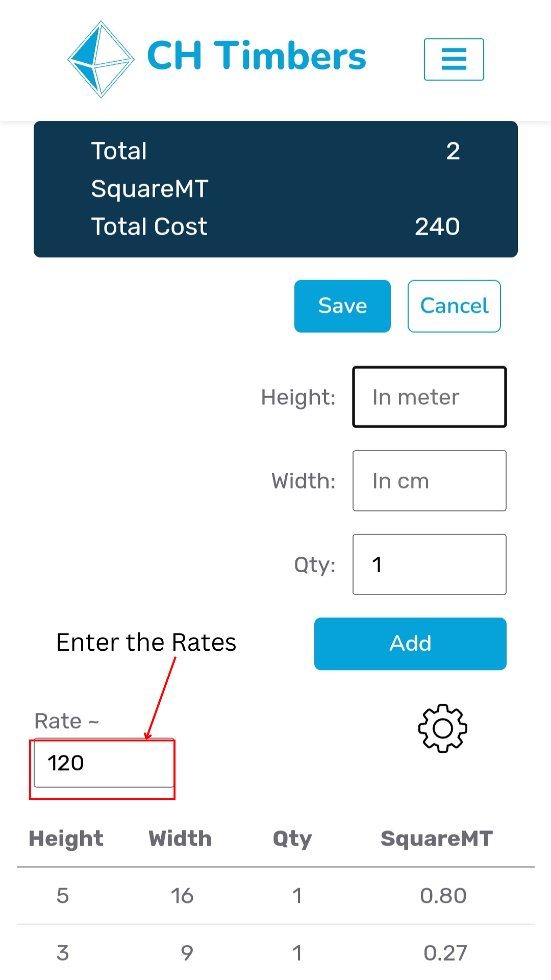Click the Height column header
551x980 pixels.
point(66,839)
